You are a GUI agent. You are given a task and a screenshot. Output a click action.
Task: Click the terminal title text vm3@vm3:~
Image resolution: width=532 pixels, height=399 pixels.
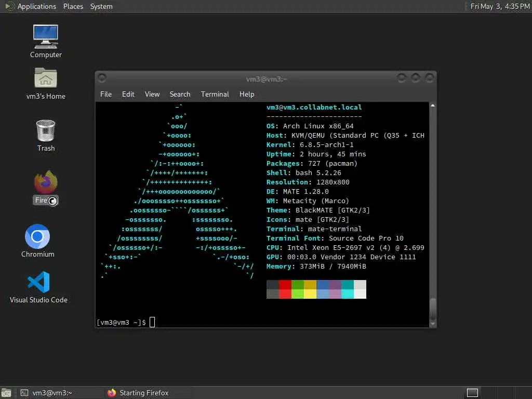(x=267, y=79)
